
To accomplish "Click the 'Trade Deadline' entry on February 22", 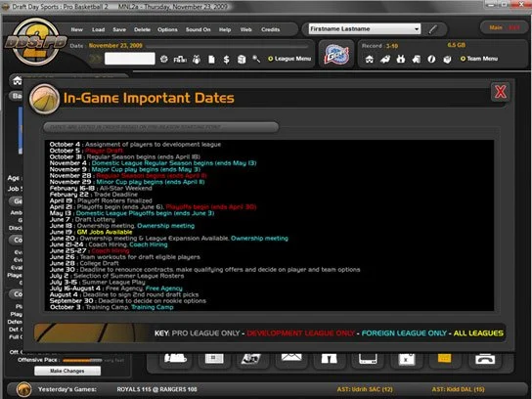I will click(x=115, y=195).
